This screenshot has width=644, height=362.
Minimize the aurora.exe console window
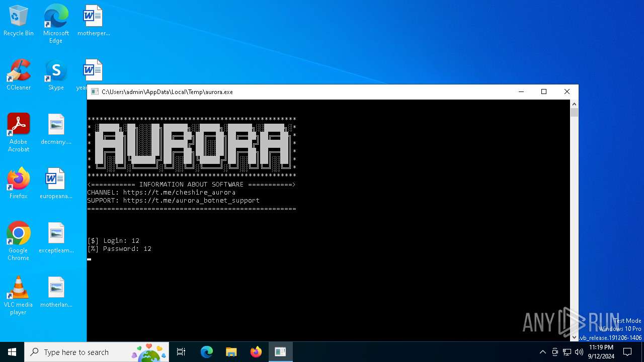(x=521, y=92)
